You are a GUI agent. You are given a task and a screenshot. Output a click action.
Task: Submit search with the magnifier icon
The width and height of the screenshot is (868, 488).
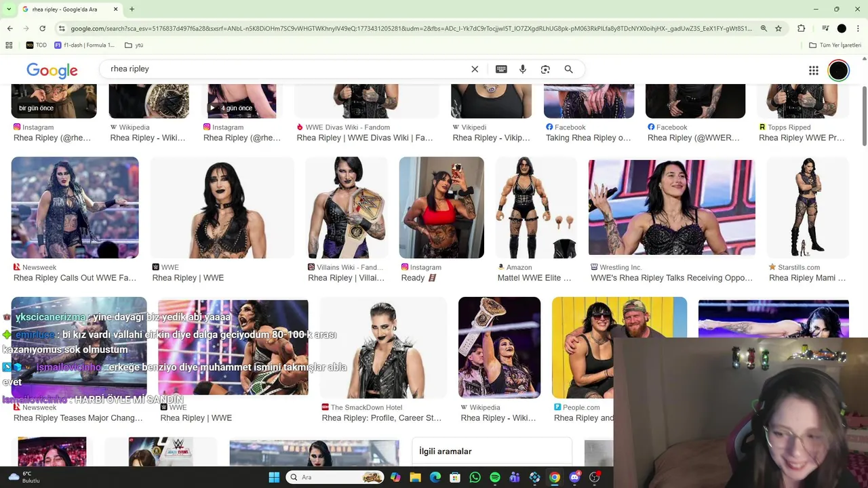(x=568, y=69)
